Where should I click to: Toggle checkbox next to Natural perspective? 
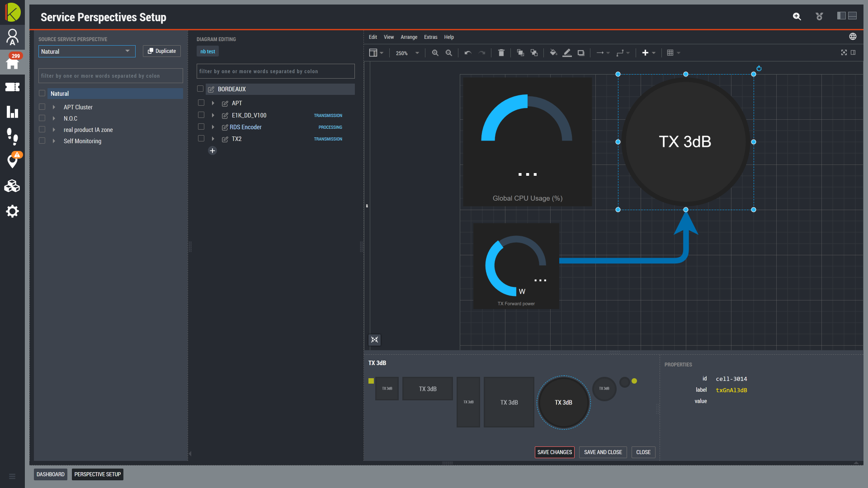pyautogui.click(x=42, y=93)
